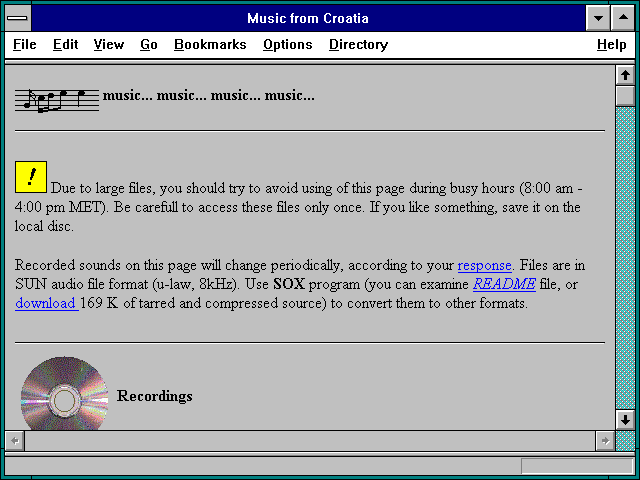
Task: Click the horizontal scrollbar left arrow
Action: tap(15, 441)
